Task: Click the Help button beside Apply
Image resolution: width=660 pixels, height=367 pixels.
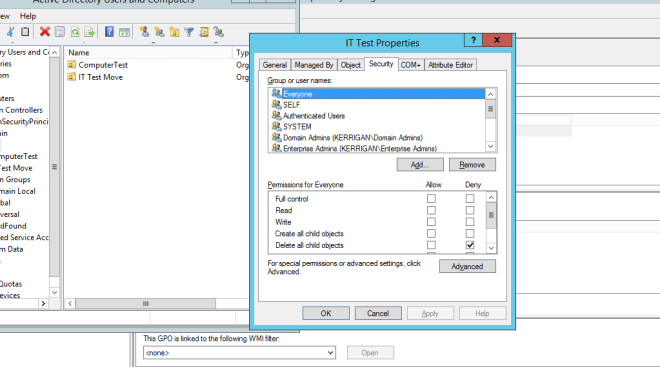Action: [482, 313]
